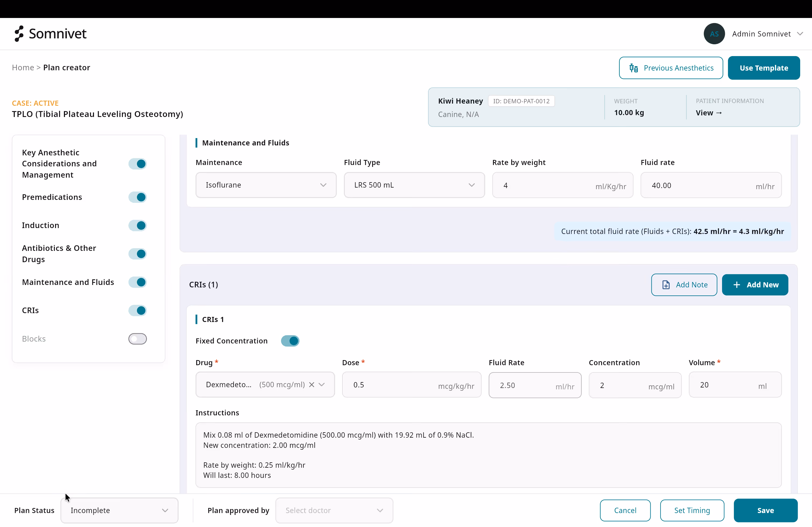Screen dimensions: 812x527
Task: Click the Somnivet logo icon
Action: click(19, 34)
